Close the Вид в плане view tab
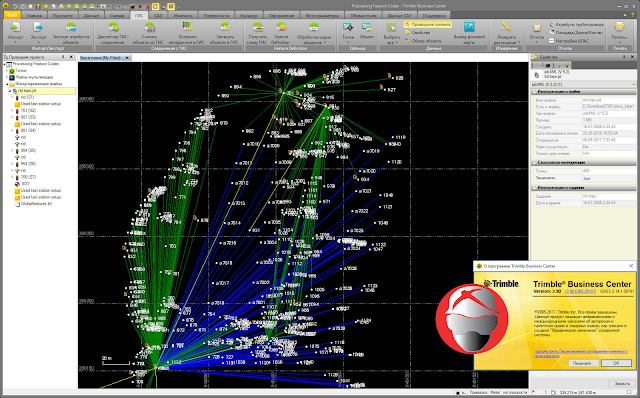640x398 pixels. pyautogui.click(x=127, y=58)
